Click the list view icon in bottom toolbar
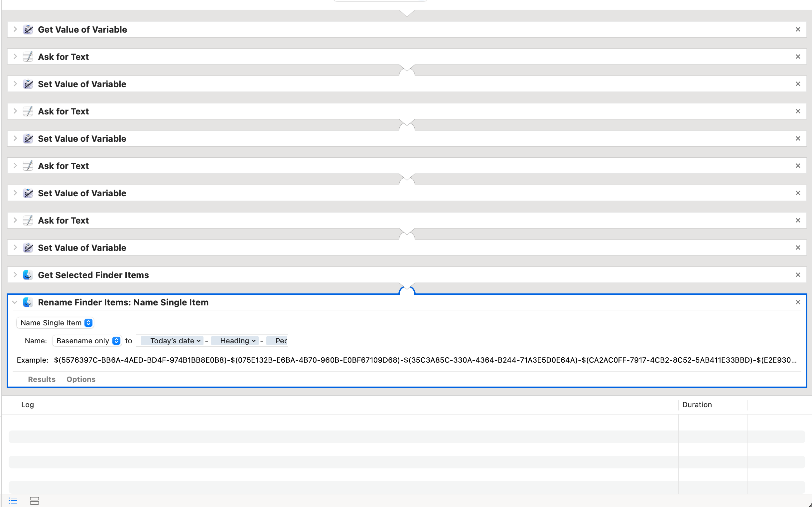The image size is (812, 507). 13,501
